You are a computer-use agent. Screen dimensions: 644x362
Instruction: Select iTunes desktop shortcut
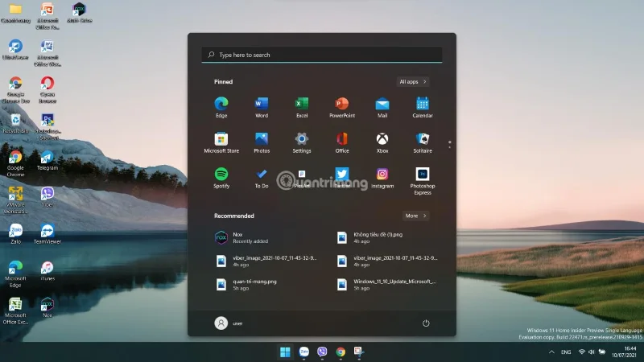[x=47, y=270]
